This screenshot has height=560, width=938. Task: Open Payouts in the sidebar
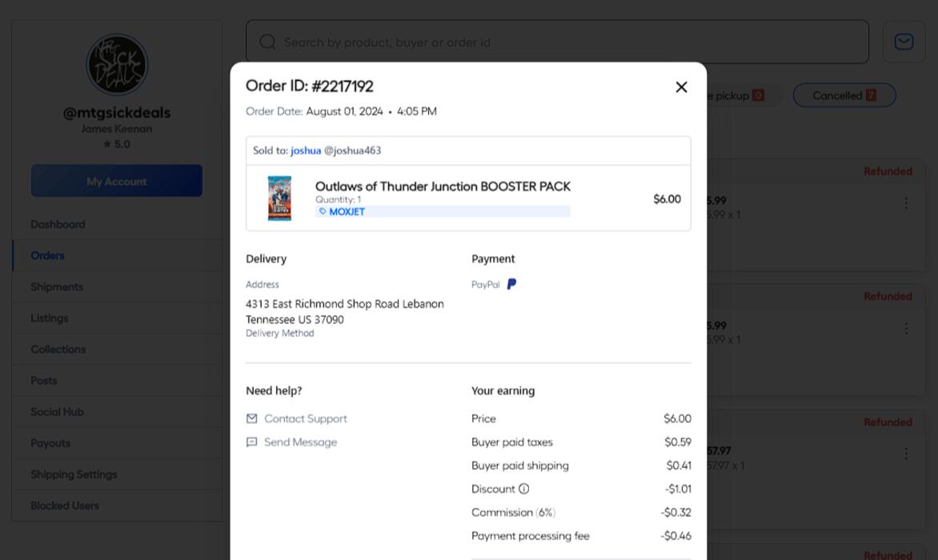[x=50, y=443]
